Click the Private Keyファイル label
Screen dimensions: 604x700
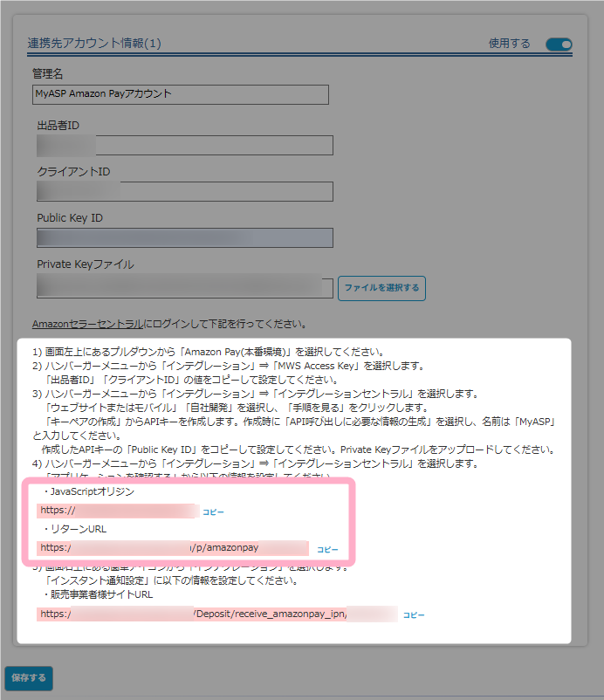point(86,264)
